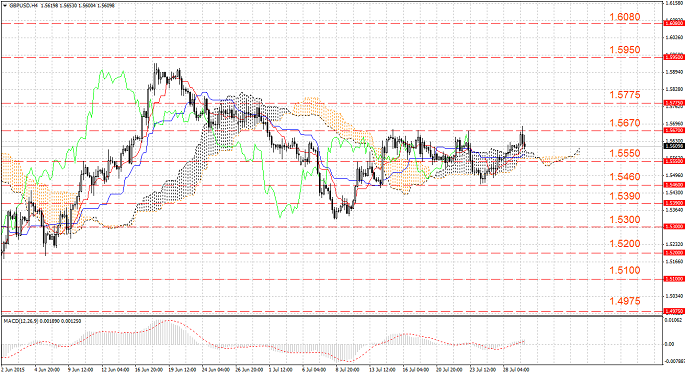
Task: Click the 1.5775 price level label
Action: click(625, 95)
